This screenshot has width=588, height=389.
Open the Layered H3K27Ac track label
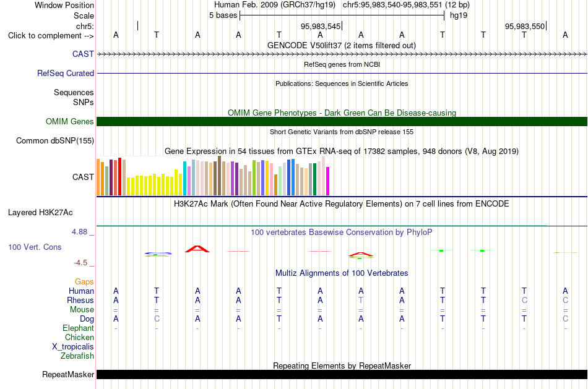tap(40, 213)
